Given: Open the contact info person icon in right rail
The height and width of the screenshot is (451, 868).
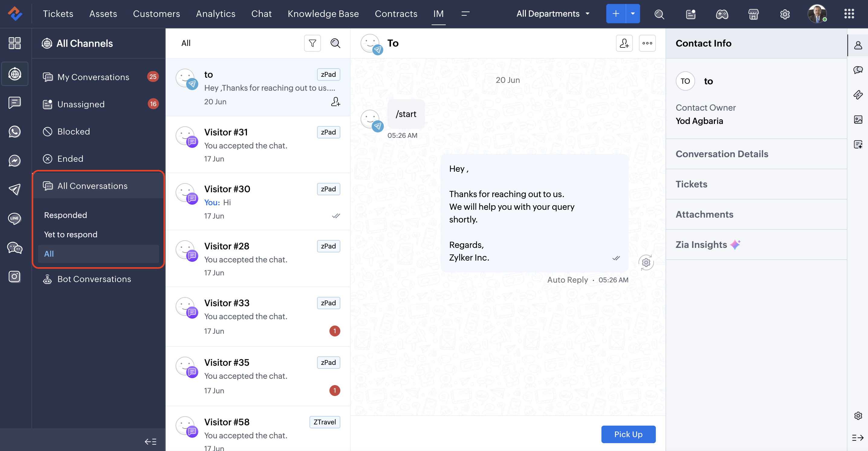Looking at the screenshot, I should [858, 45].
